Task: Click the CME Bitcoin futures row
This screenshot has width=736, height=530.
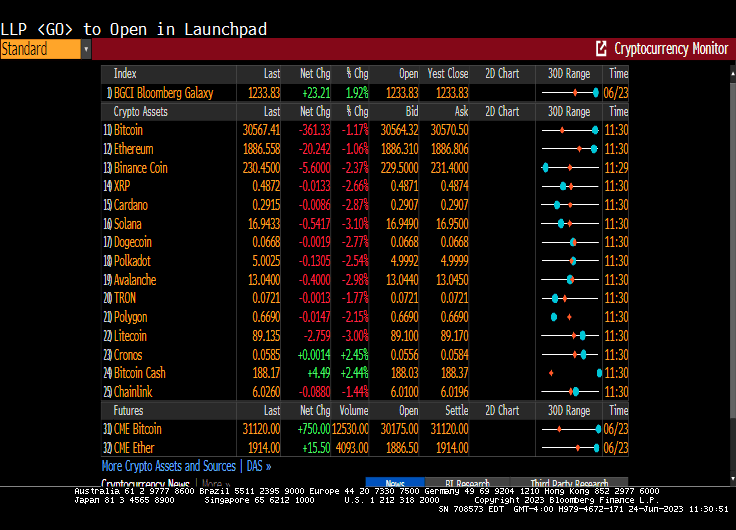Action: 137,429
